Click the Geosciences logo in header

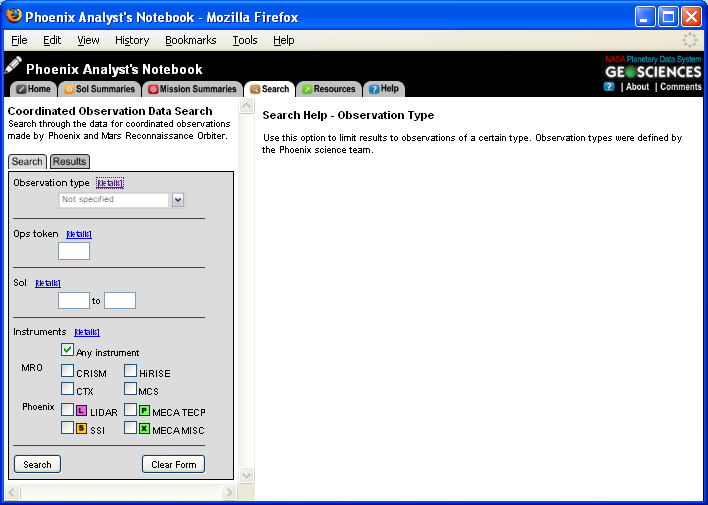653,72
